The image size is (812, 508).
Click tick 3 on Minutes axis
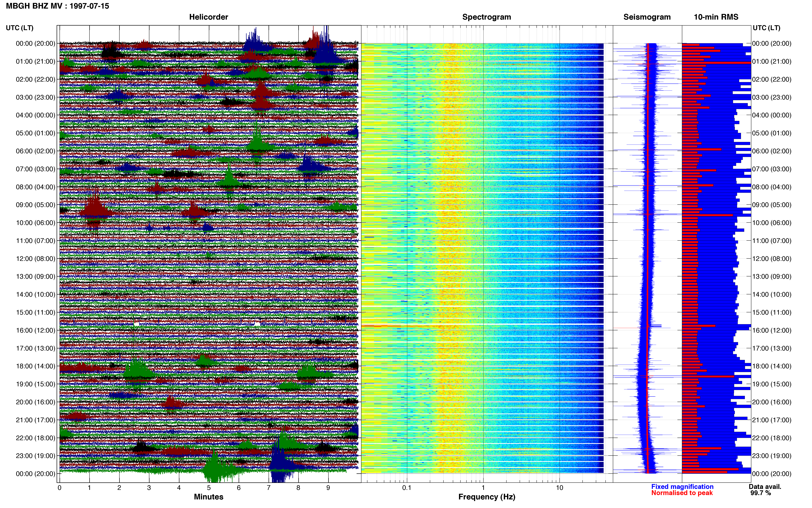click(x=149, y=488)
